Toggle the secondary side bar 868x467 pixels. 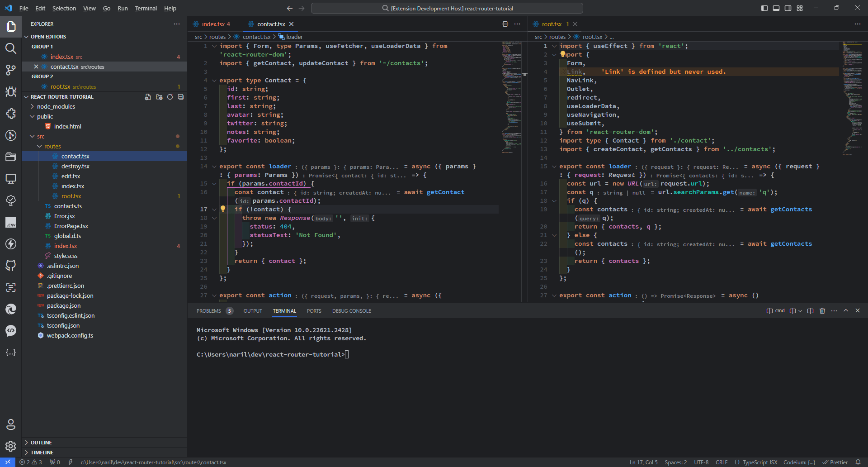coord(788,8)
